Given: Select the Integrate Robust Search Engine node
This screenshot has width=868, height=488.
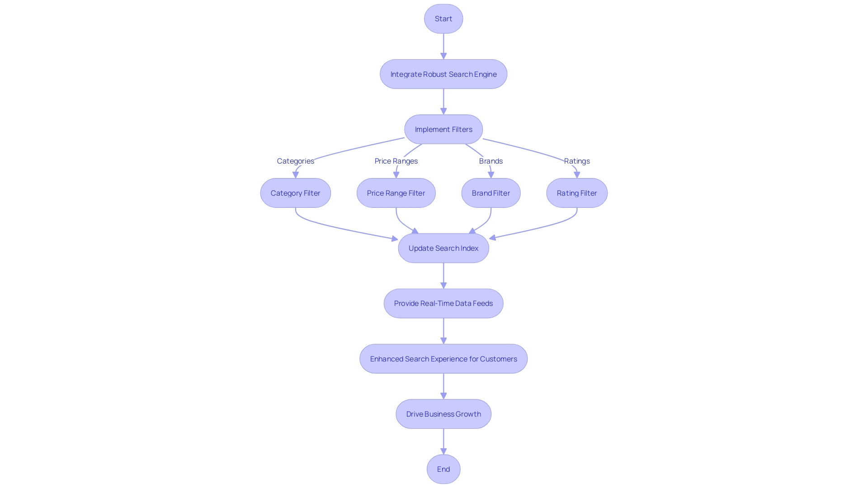Looking at the screenshot, I should (443, 74).
